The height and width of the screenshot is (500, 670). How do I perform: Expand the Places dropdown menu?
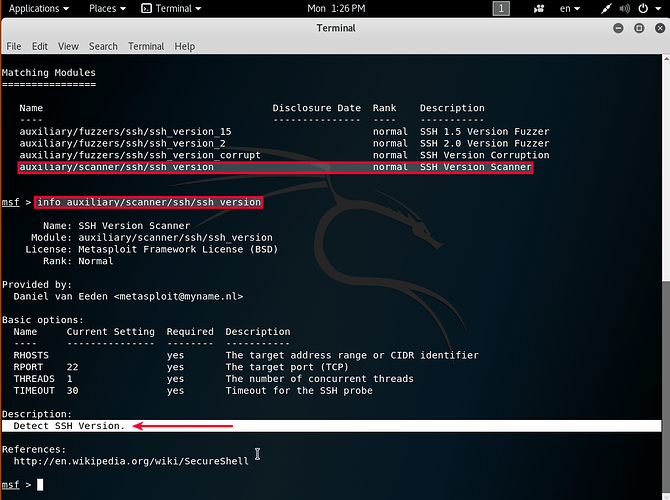tap(106, 8)
